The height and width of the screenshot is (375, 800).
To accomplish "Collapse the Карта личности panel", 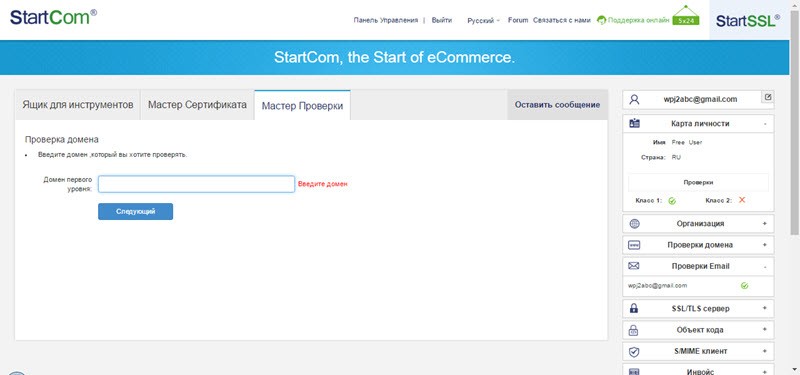I will click(x=765, y=123).
